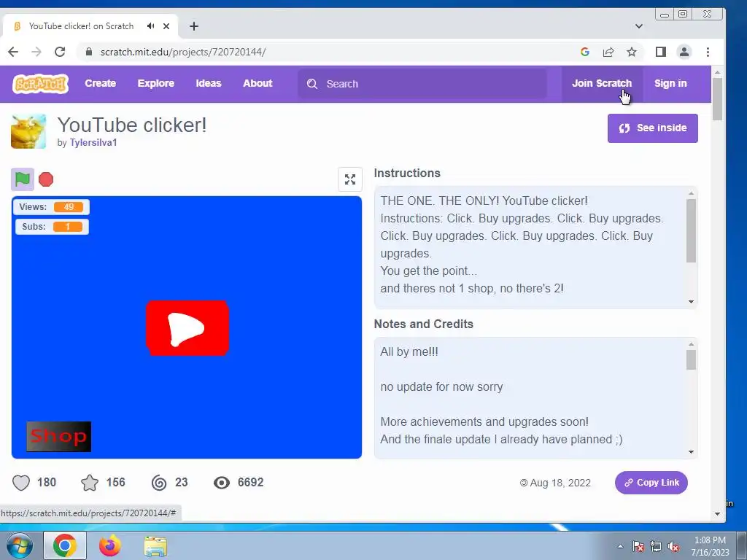Viewport: 747px width, 560px height.
Task: Click the address bar URL
Action: 183,52
